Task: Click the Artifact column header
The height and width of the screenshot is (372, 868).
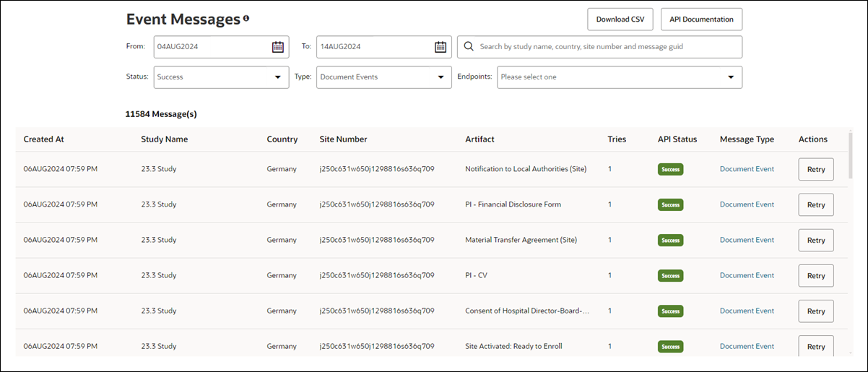Action: [x=479, y=139]
